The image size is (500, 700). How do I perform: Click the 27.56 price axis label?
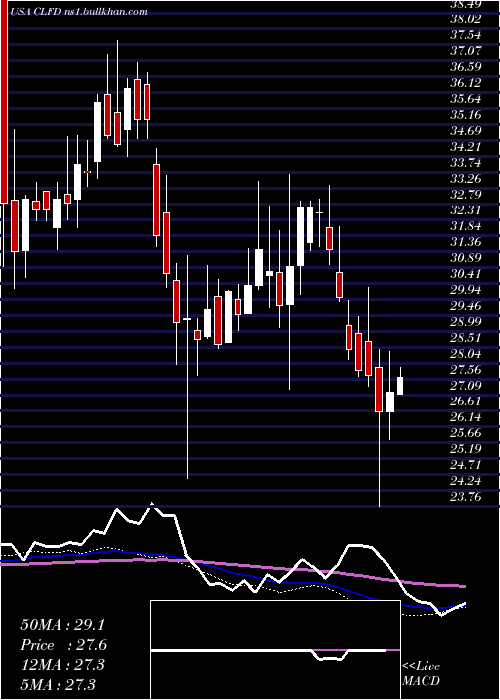pyautogui.click(x=466, y=370)
